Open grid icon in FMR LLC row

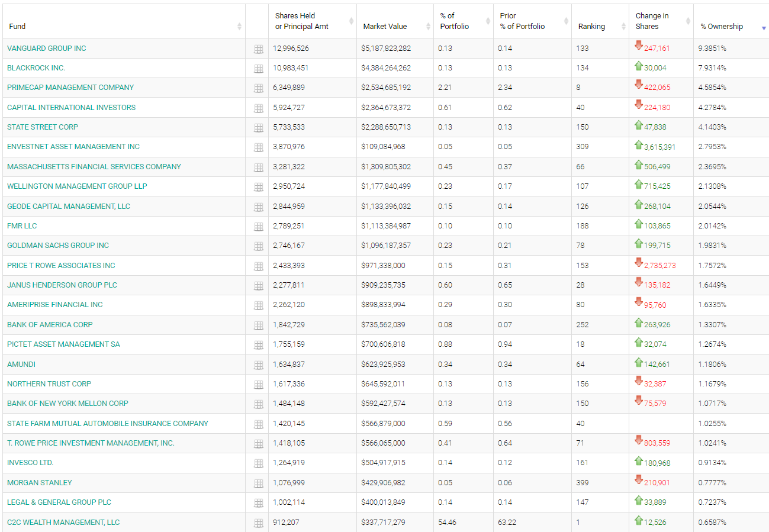point(258,227)
